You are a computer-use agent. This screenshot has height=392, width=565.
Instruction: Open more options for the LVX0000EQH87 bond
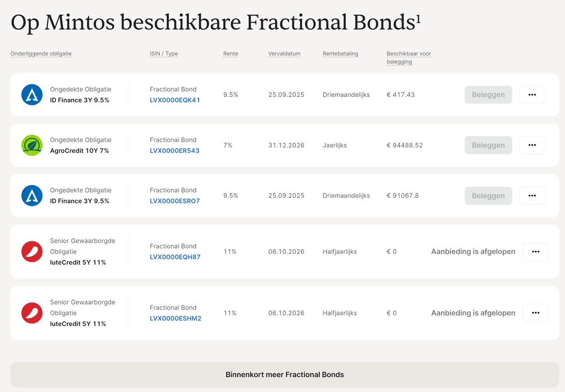[x=536, y=252]
